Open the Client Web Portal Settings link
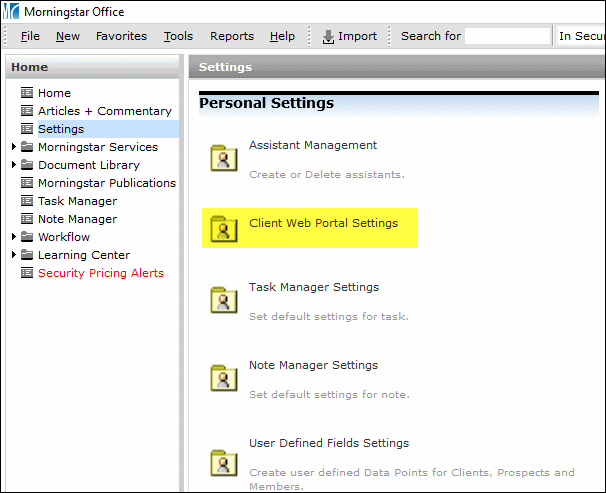The width and height of the screenshot is (606, 493). tap(323, 223)
